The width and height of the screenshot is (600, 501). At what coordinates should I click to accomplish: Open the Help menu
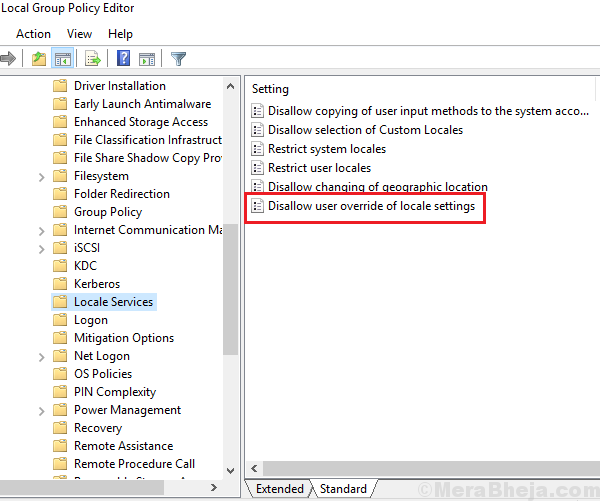click(x=120, y=34)
